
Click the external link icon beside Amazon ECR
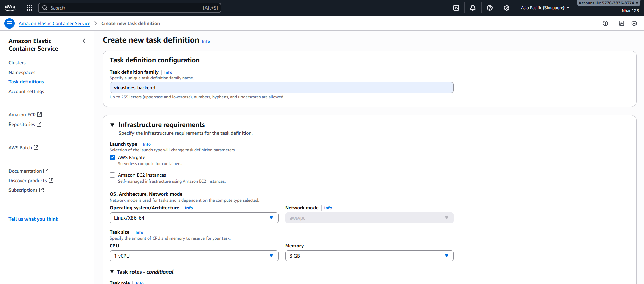pos(40,115)
